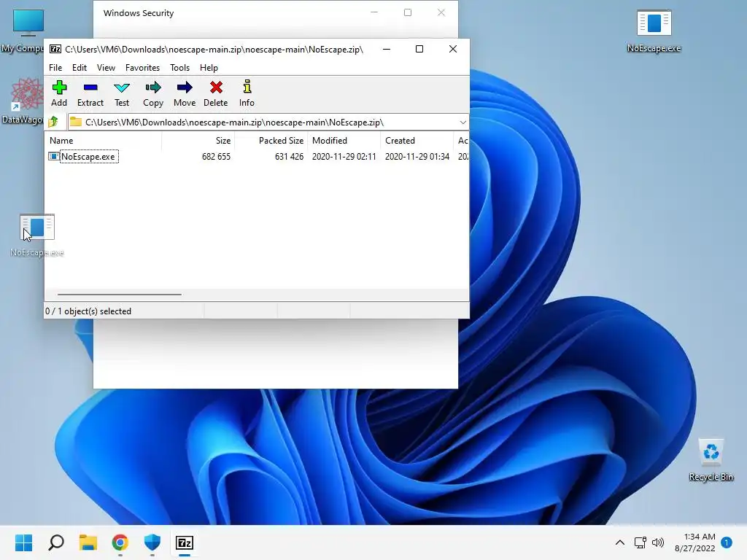Open the Windows Start menu
747x560 pixels.
24,542
